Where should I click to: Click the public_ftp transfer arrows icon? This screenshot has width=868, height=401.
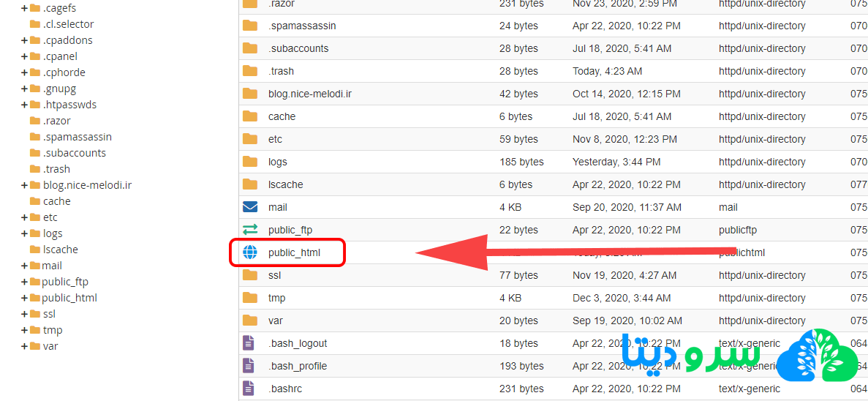250,230
